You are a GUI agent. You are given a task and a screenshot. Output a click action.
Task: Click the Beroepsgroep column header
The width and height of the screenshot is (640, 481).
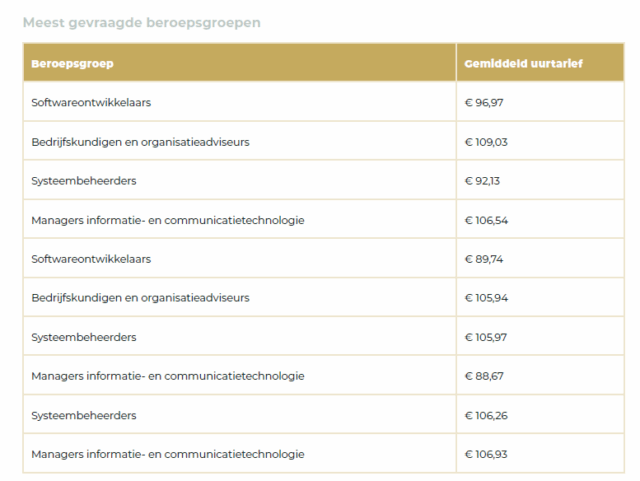point(240,62)
